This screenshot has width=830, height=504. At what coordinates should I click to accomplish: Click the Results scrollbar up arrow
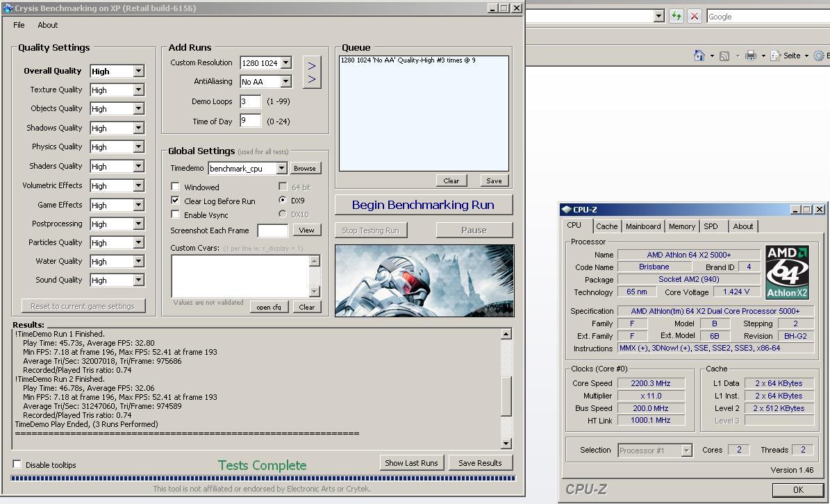click(506, 334)
